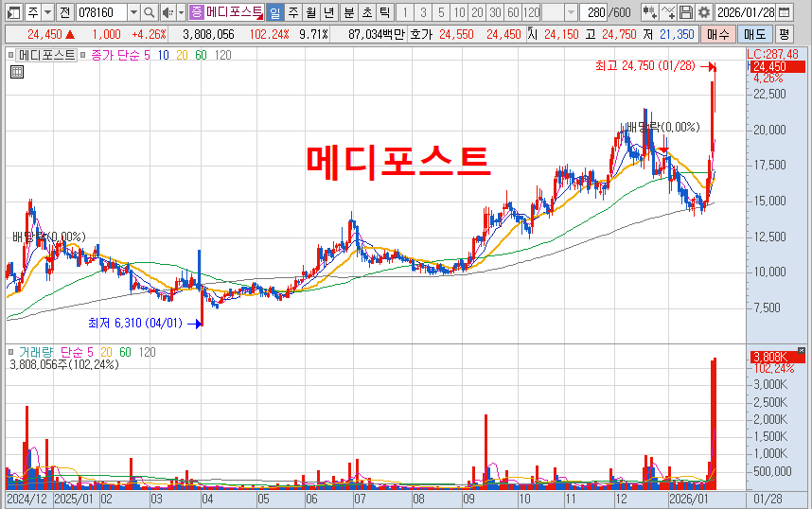Toggle the side panel icon at toolbar start
Image resolution: width=812 pixels, height=509 pixels.
(x=14, y=12)
